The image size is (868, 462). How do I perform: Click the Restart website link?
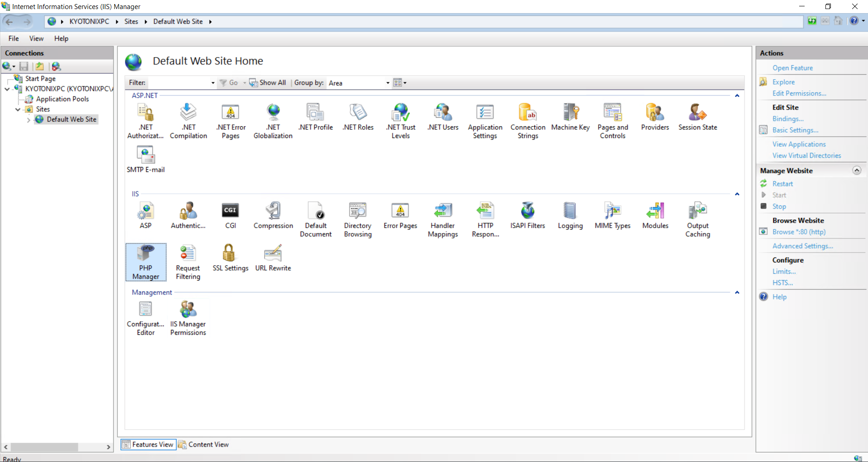[x=782, y=184]
